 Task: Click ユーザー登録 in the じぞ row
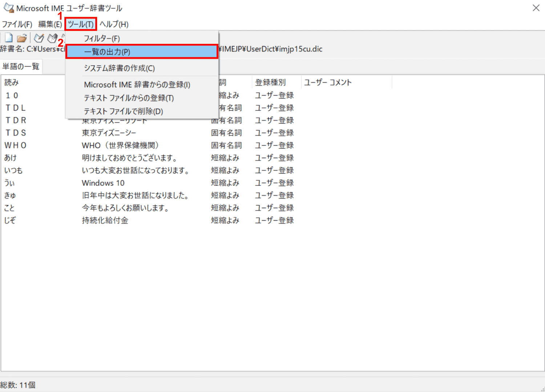(274, 220)
